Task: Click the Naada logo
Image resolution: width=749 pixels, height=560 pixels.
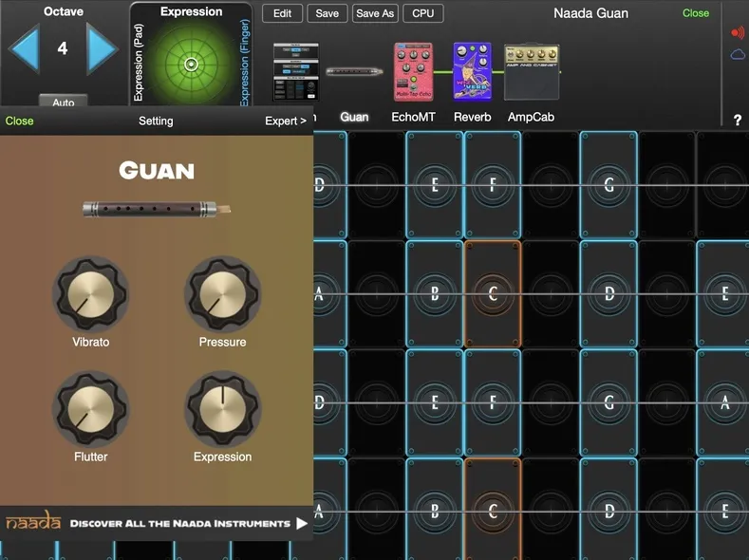Action: 33,521
